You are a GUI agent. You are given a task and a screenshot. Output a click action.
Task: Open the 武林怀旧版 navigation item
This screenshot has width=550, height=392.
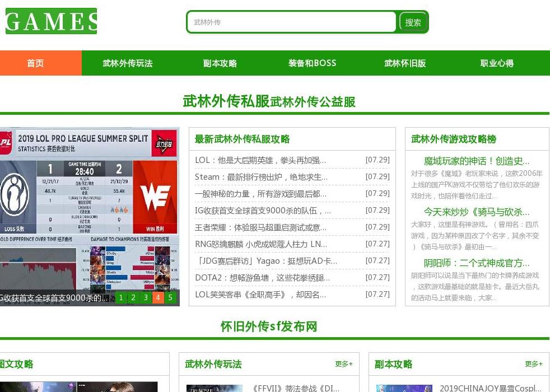pos(405,63)
